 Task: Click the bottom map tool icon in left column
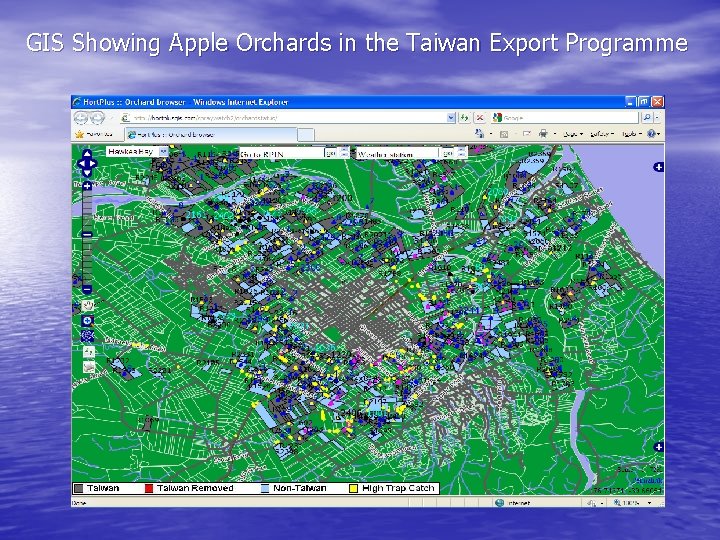pos(88,367)
